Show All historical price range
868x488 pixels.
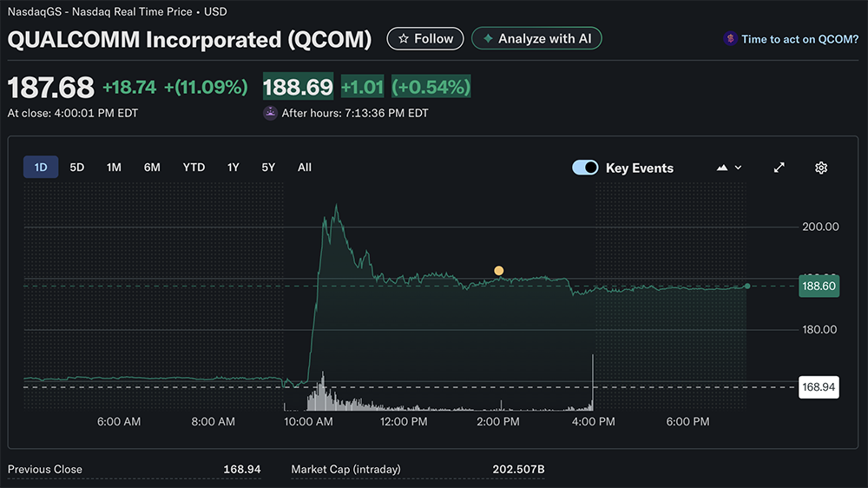point(304,167)
